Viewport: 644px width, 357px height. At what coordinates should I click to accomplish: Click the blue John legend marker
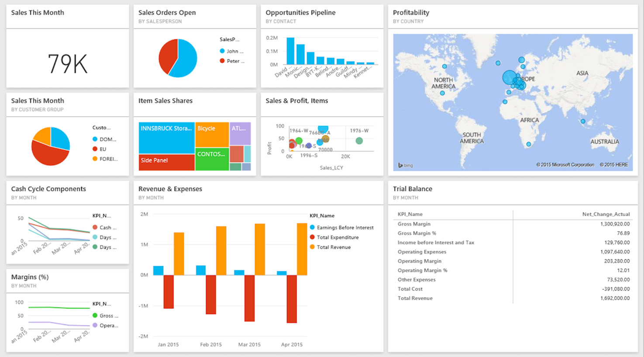[222, 51]
